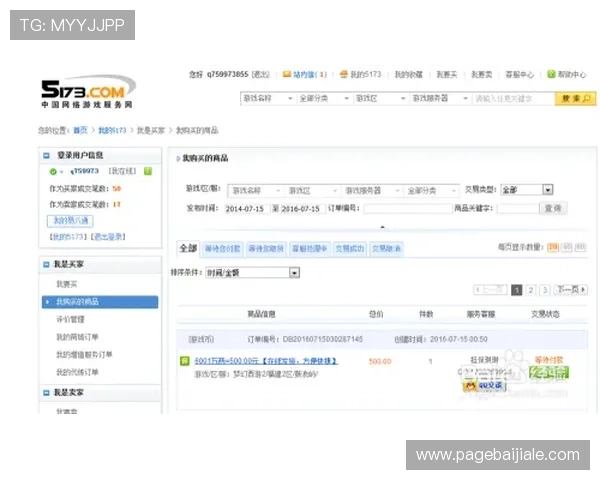Click top search keyword input field
The width and height of the screenshot is (600, 480).
click(x=513, y=99)
